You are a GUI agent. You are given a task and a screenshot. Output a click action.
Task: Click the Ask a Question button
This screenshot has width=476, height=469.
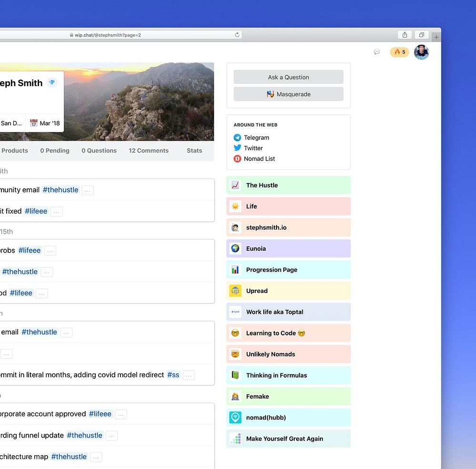coord(288,77)
